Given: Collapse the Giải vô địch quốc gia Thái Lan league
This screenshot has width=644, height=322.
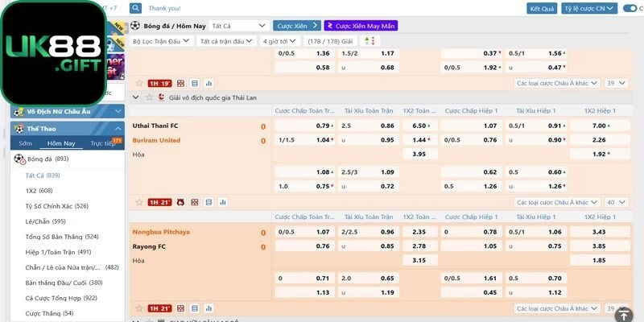Looking at the screenshot, I should coord(135,97).
